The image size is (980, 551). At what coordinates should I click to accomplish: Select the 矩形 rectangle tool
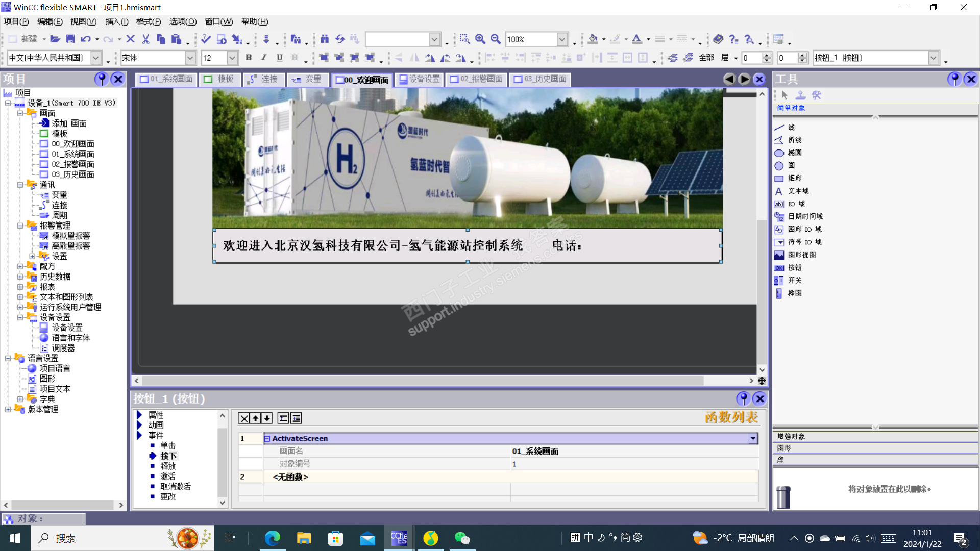794,178
